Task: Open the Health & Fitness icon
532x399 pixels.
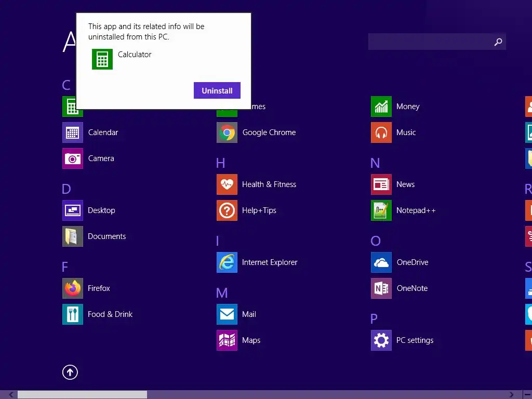Action: (227, 184)
